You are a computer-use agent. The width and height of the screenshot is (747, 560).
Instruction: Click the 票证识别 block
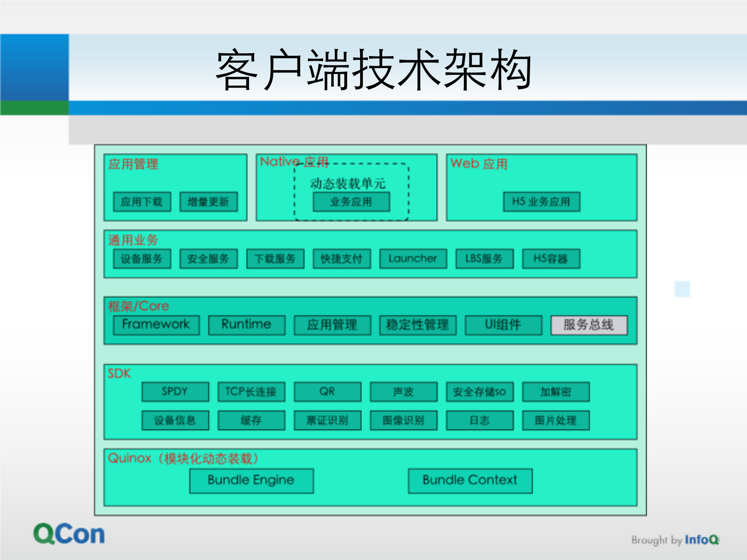tap(327, 420)
